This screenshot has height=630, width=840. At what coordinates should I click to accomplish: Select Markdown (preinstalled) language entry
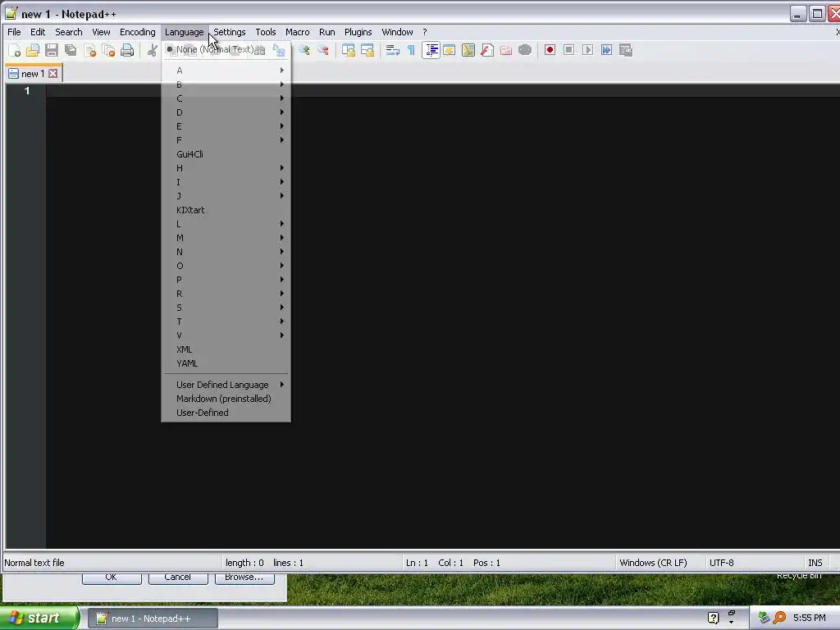point(226,399)
